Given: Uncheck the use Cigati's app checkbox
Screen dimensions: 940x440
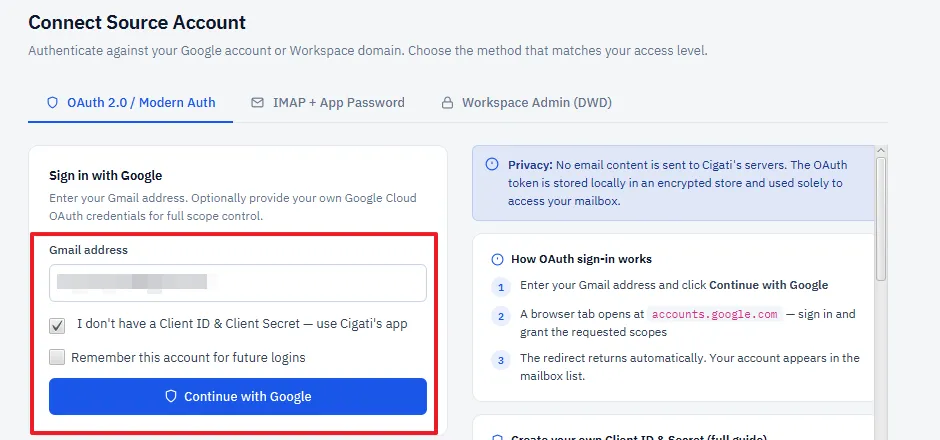Looking at the screenshot, I should pyautogui.click(x=57, y=326).
